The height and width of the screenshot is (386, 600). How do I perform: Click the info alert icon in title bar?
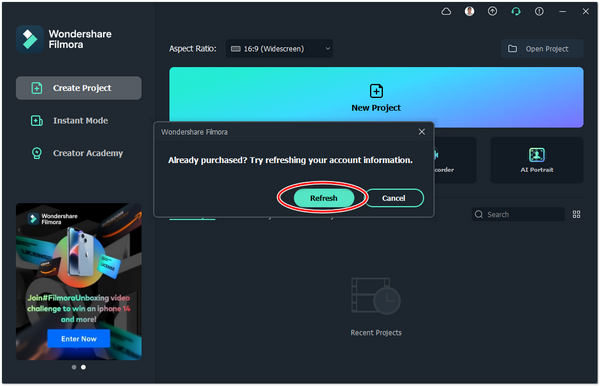pyautogui.click(x=539, y=11)
